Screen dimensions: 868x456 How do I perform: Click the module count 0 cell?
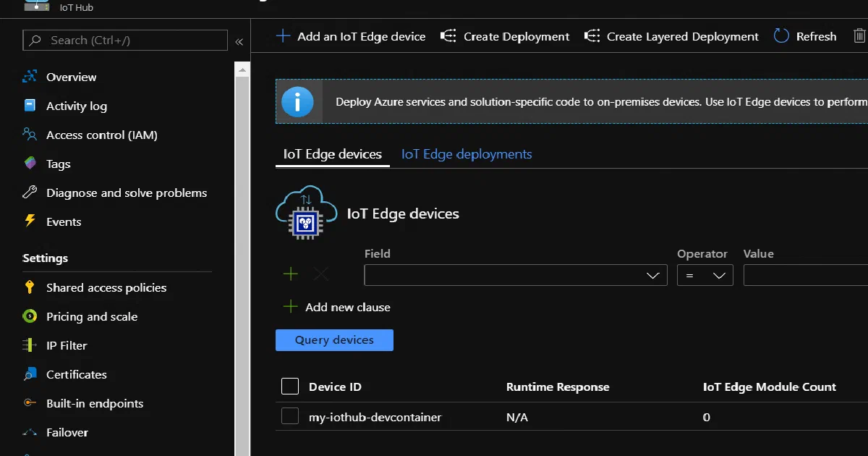pyautogui.click(x=707, y=417)
